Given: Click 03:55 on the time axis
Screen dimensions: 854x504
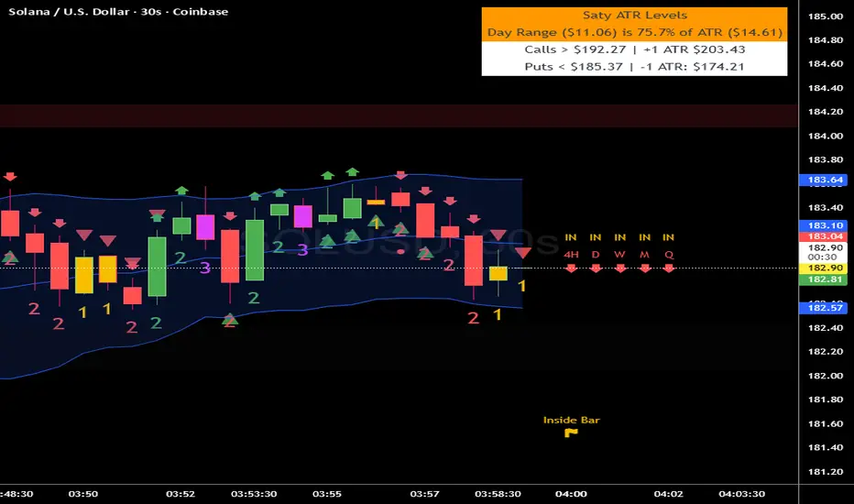Looking at the screenshot, I should [x=327, y=494].
